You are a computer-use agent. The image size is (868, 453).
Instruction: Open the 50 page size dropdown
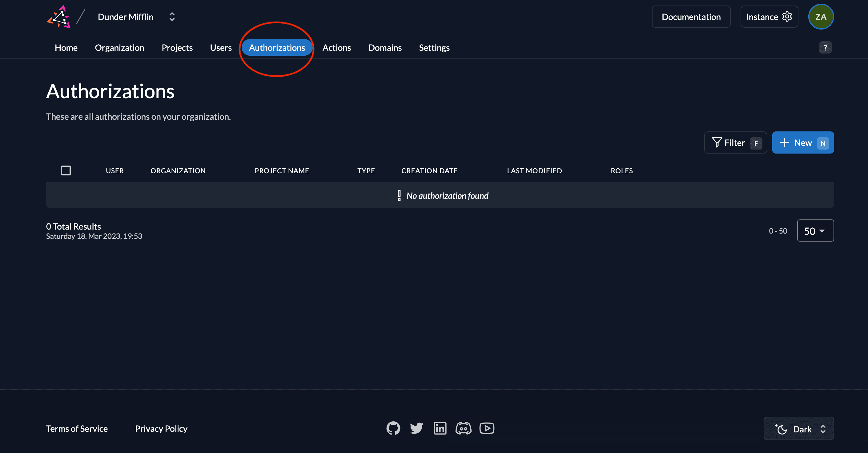coord(815,231)
